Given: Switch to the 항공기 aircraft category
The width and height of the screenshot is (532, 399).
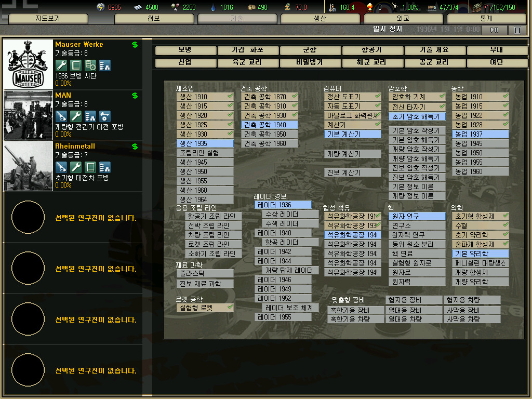Looking at the screenshot, I should click(x=372, y=50).
